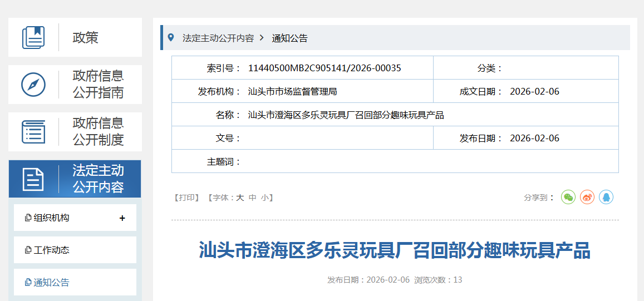Click the document icon for 法定主动公开内容
The height and width of the screenshot is (301, 644).
coord(33,179)
